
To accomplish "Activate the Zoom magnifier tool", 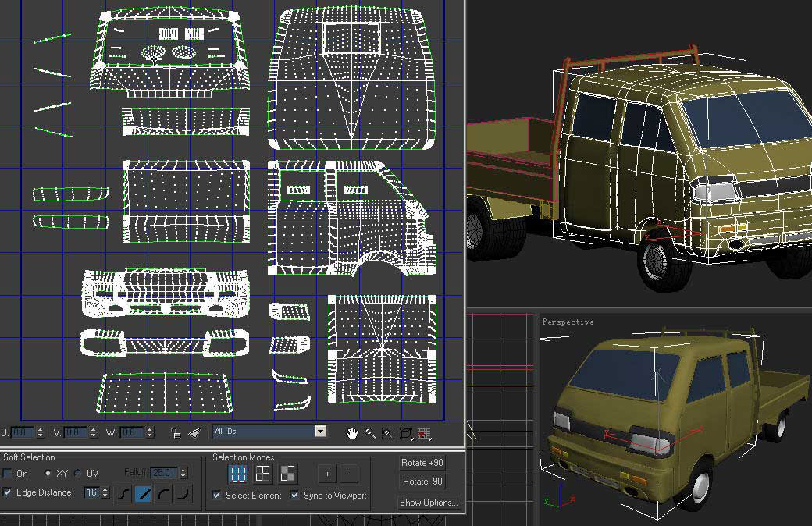I will [370, 432].
